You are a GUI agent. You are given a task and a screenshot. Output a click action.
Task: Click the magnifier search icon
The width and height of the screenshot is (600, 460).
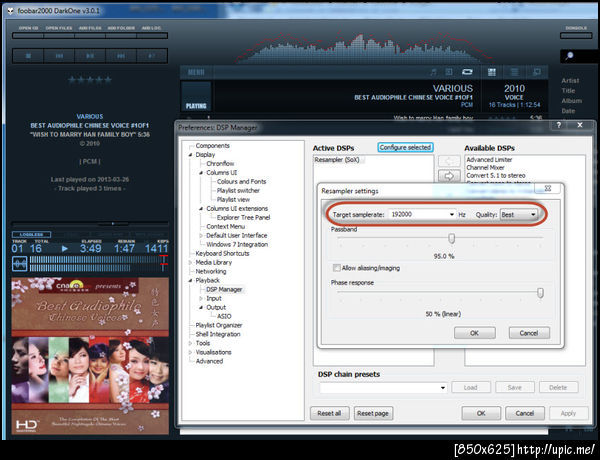(569, 56)
